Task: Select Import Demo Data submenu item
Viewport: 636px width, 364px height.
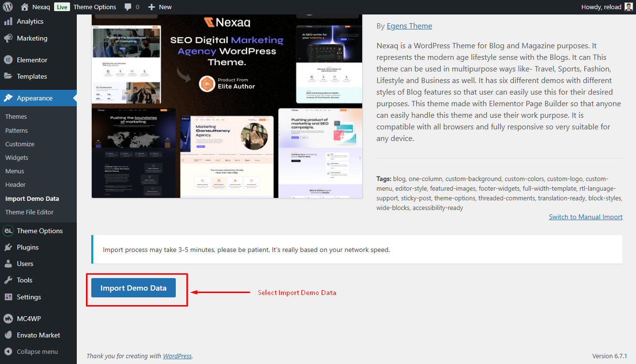Action: pos(32,198)
